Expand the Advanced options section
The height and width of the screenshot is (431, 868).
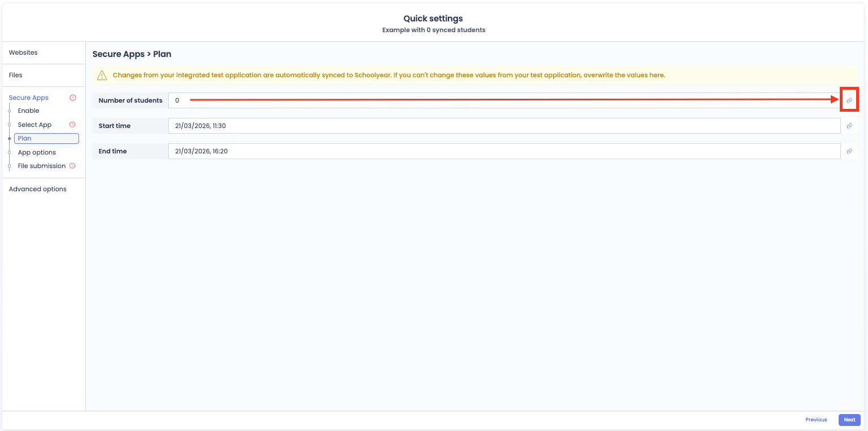click(38, 189)
